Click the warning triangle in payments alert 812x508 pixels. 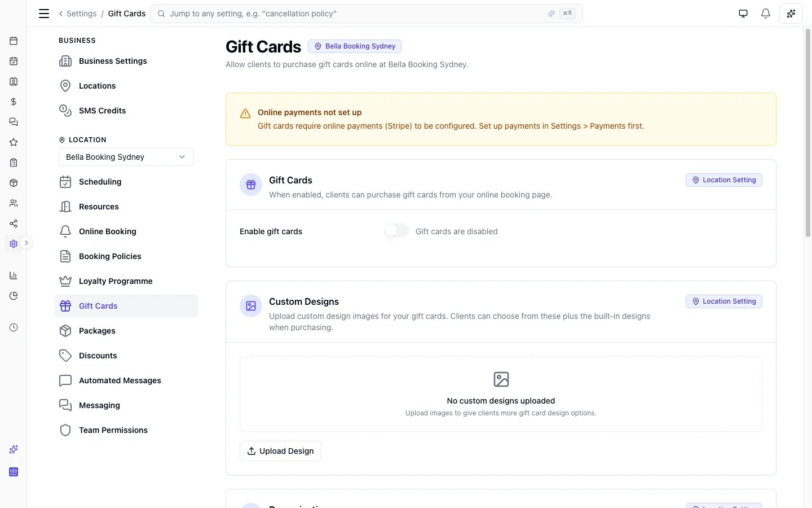pyautogui.click(x=245, y=113)
